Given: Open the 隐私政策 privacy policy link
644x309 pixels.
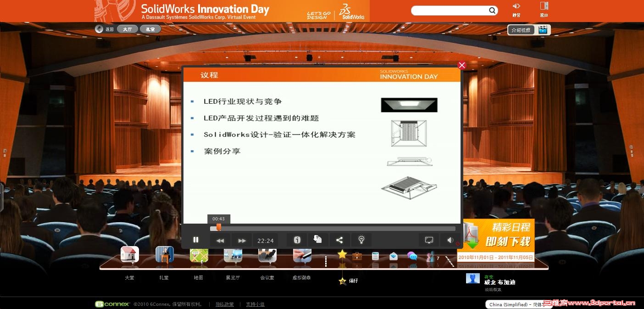Looking at the screenshot, I should 225,304.
